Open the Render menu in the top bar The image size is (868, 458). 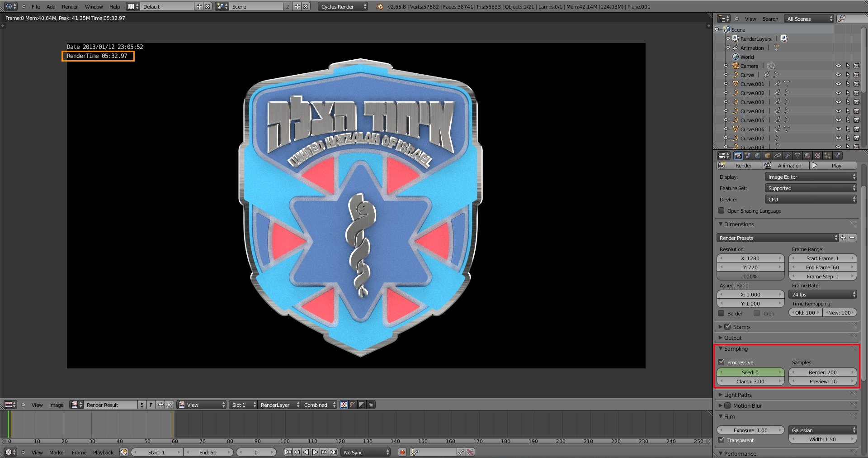70,7
